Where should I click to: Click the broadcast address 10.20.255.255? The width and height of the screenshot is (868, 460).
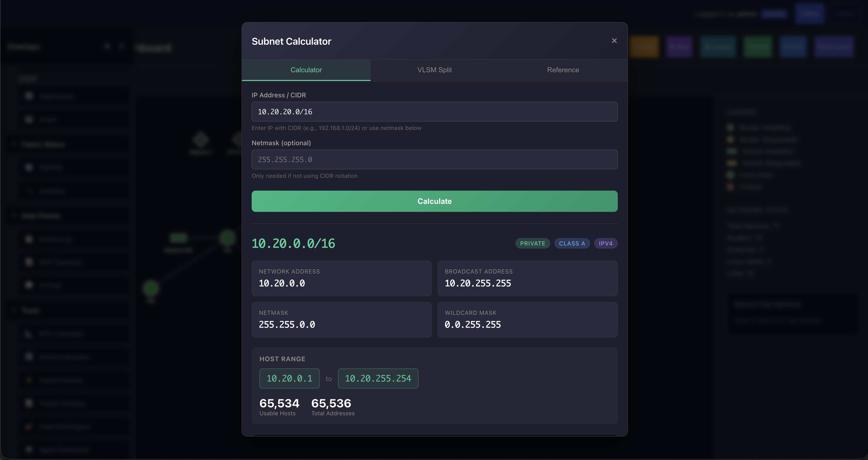[478, 283]
